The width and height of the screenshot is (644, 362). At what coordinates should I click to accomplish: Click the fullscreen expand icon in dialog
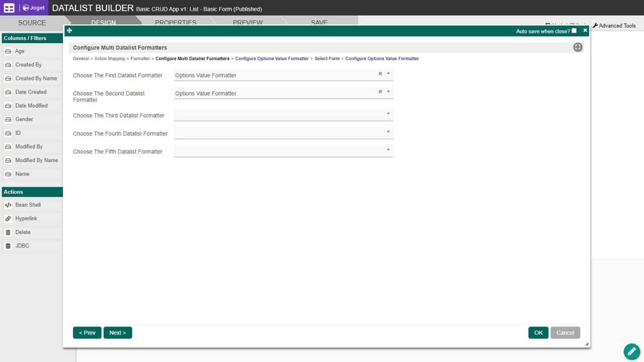click(x=578, y=47)
